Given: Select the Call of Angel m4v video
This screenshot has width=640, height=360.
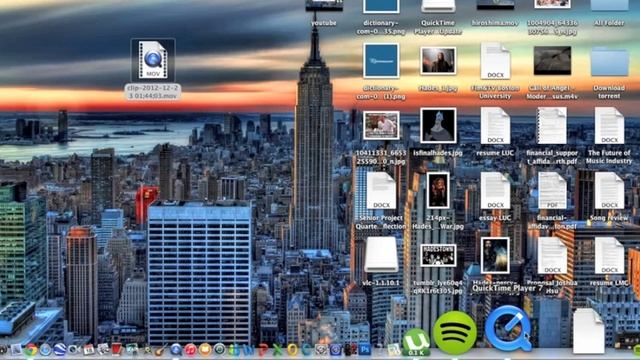Looking at the screenshot, I should (x=552, y=60).
